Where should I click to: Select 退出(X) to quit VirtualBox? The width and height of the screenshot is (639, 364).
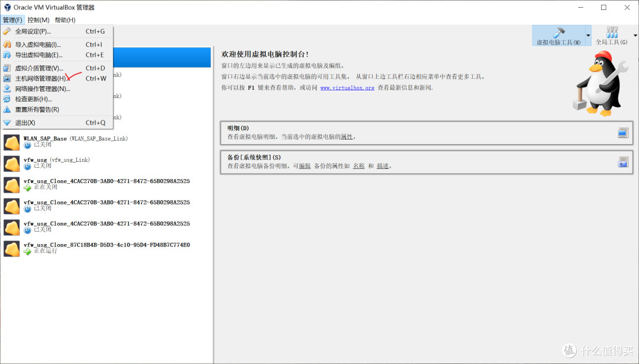tap(57, 122)
